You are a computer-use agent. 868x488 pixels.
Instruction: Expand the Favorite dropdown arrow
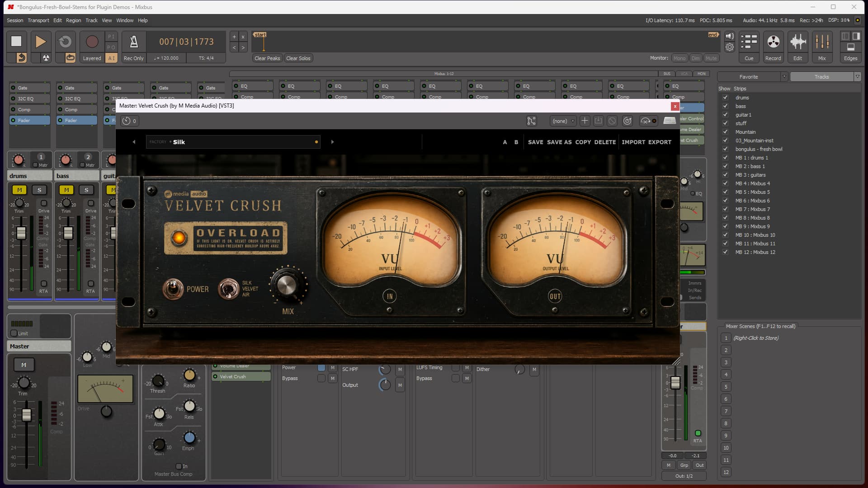(784, 77)
